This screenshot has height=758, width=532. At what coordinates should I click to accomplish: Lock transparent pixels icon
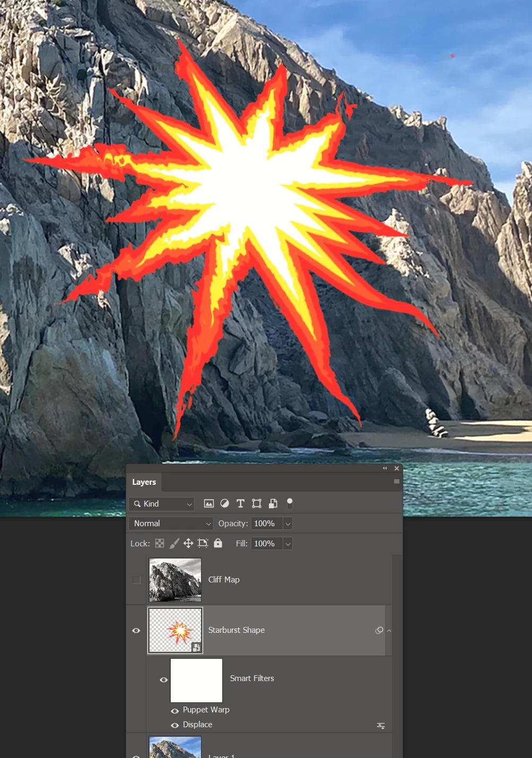[160, 543]
